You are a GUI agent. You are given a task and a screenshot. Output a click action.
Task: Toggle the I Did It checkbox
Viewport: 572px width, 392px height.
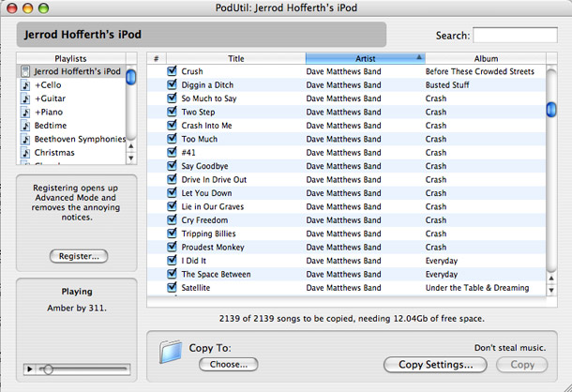point(172,260)
